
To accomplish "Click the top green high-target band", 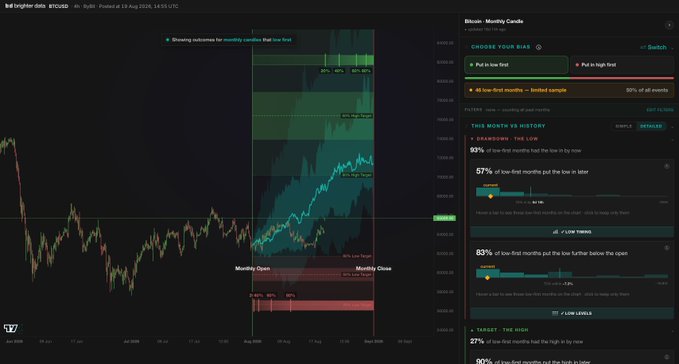I will click(x=313, y=60).
